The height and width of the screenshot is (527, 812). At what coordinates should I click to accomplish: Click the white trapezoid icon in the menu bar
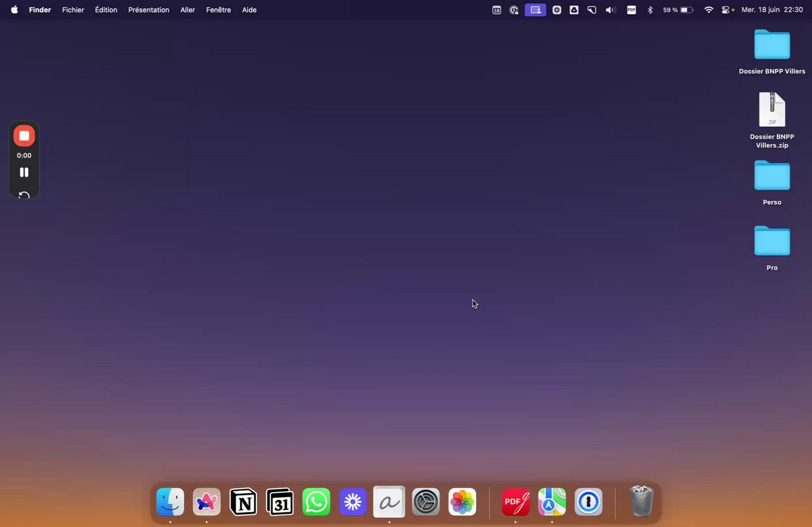click(592, 10)
